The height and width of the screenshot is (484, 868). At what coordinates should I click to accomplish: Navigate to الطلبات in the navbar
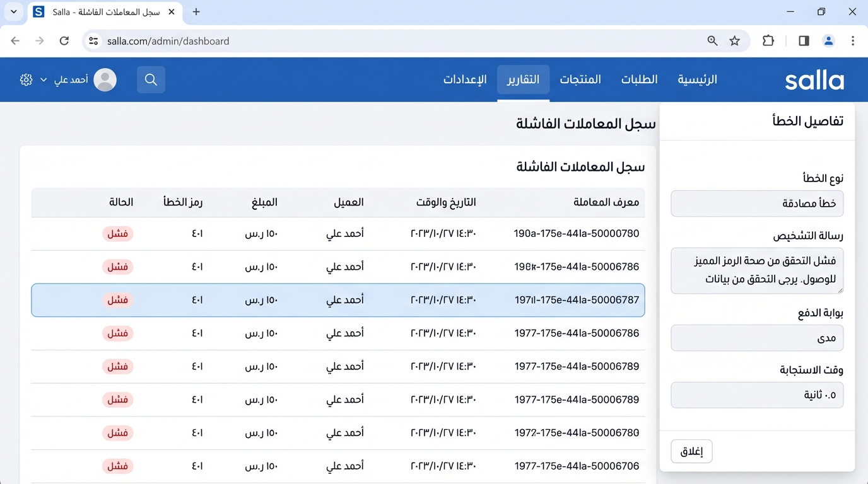pos(639,79)
